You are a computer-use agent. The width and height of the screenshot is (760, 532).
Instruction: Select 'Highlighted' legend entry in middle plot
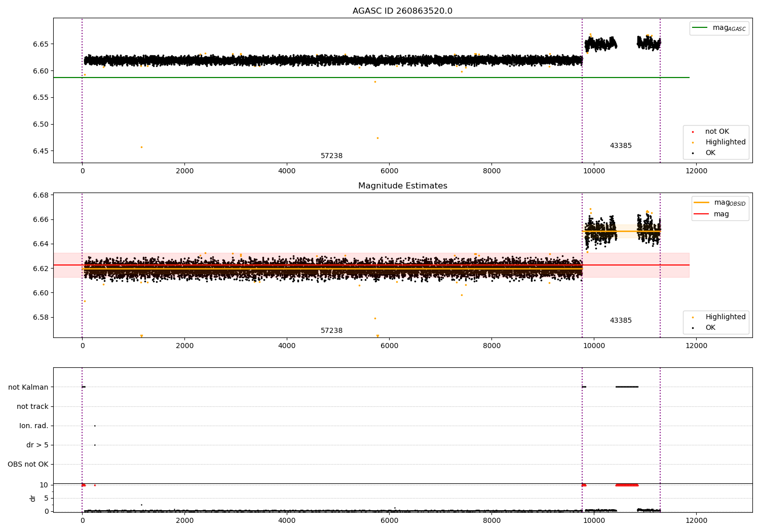click(725, 317)
